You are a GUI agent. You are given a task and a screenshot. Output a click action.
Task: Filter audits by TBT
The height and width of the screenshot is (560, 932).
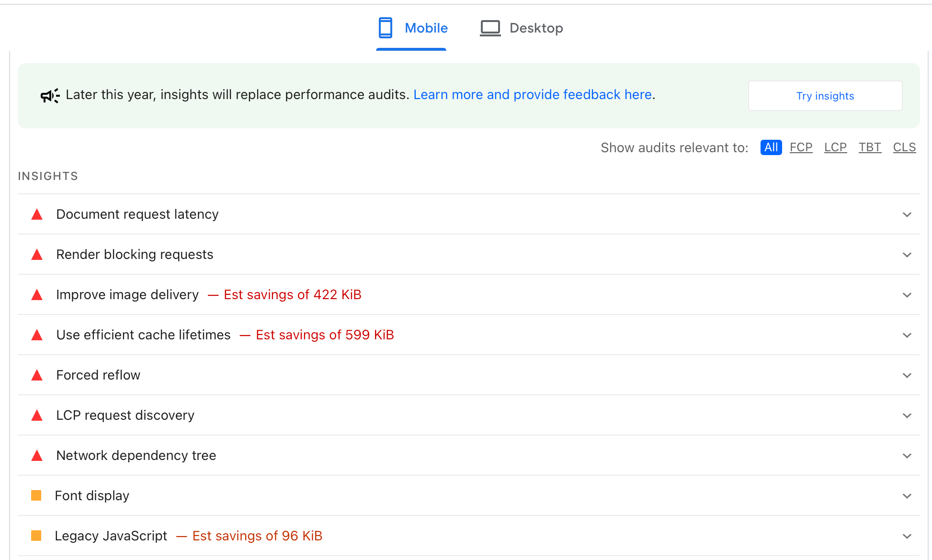pyautogui.click(x=870, y=147)
